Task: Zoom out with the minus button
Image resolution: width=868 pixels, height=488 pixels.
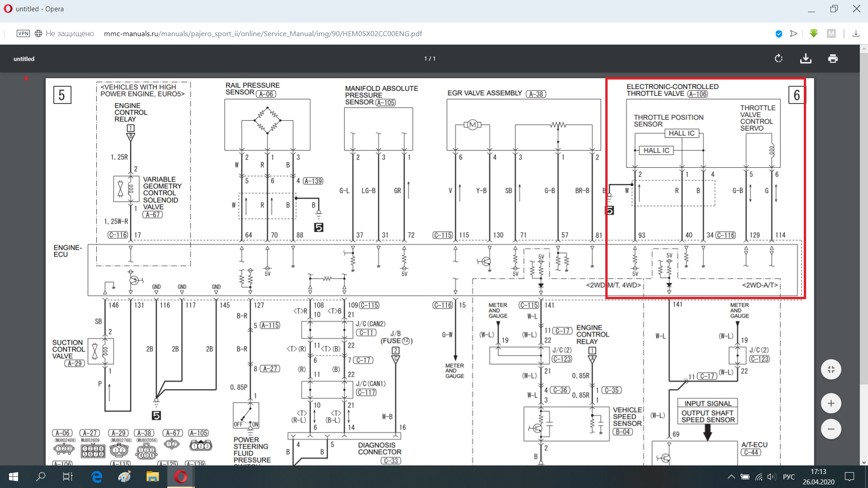Action: [831, 429]
